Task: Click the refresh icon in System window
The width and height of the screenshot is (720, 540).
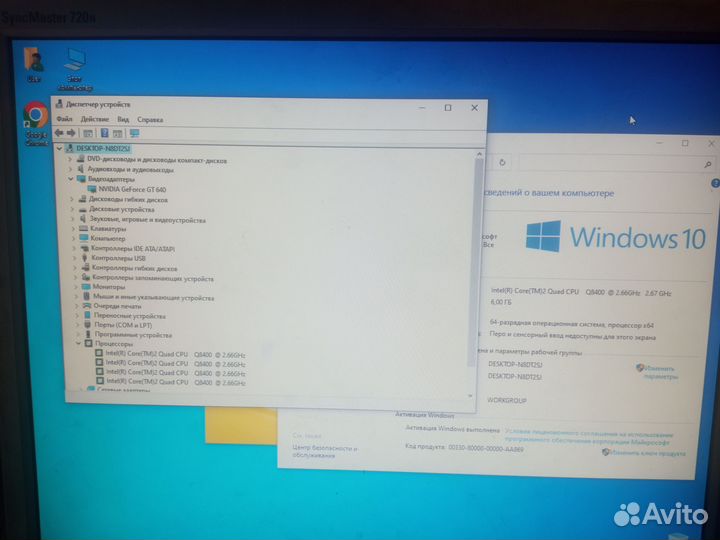Action: tap(502, 162)
